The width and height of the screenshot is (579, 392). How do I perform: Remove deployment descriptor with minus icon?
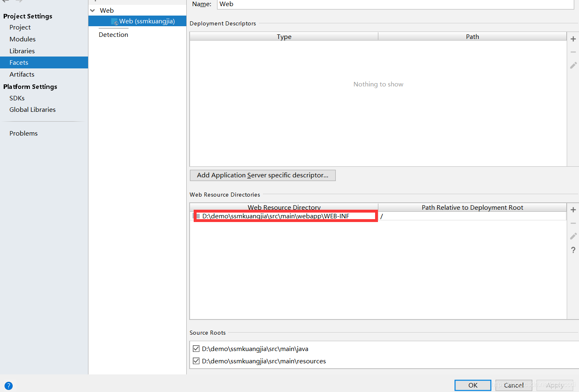[573, 52]
